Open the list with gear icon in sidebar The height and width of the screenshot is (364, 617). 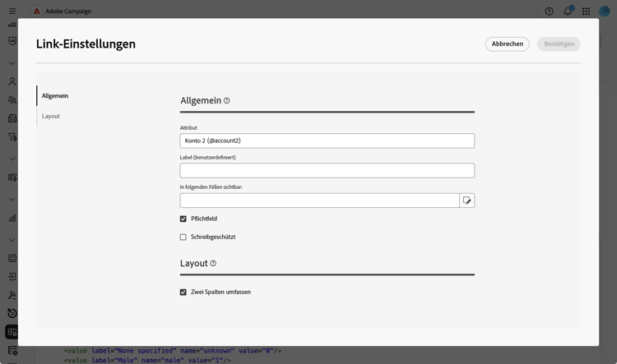click(x=12, y=351)
